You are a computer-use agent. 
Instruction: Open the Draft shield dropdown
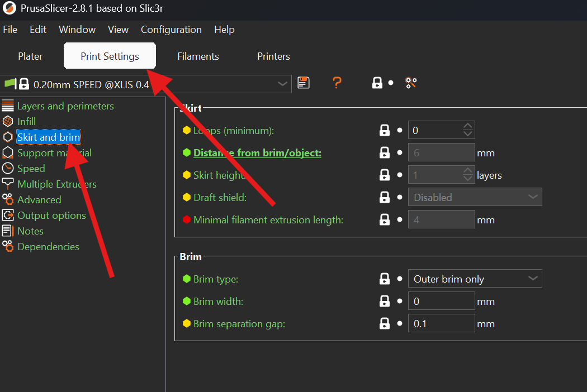click(x=475, y=198)
